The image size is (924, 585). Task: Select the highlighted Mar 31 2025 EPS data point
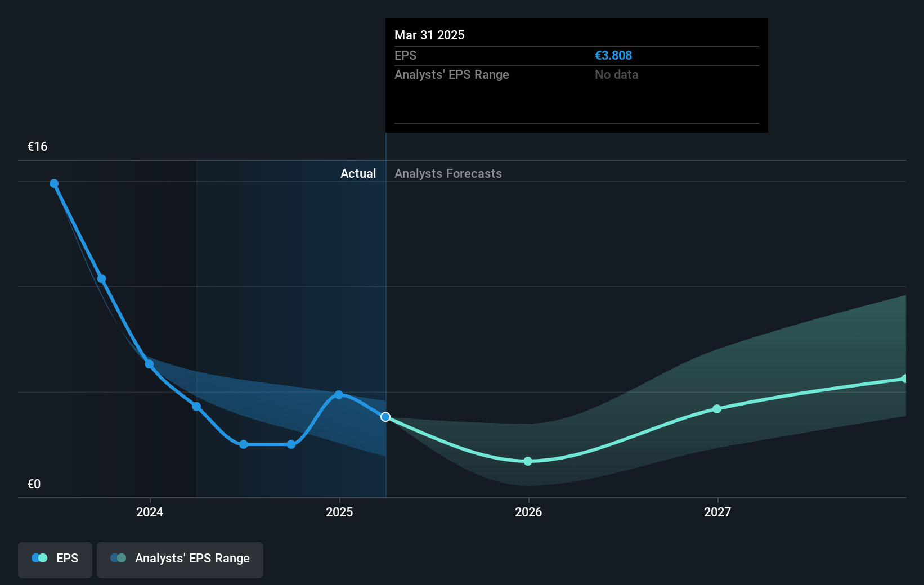(x=385, y=417)
